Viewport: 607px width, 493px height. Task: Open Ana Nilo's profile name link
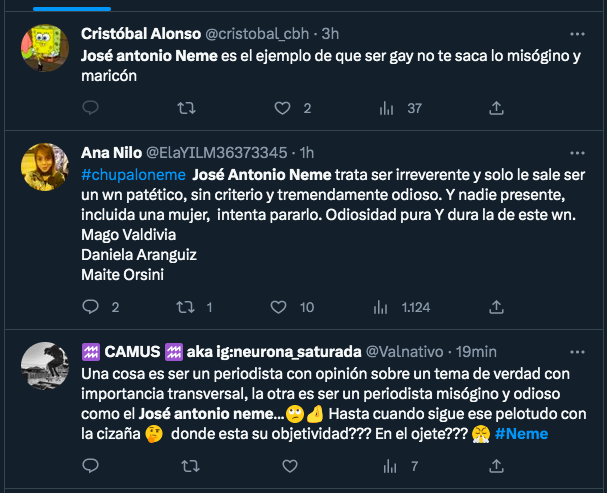coord(111,153)
